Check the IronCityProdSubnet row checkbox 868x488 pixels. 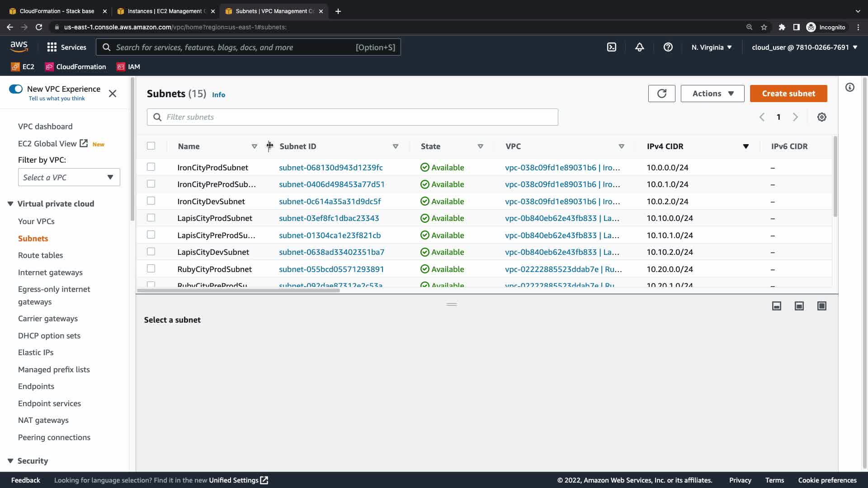click(x=151, y=167)
